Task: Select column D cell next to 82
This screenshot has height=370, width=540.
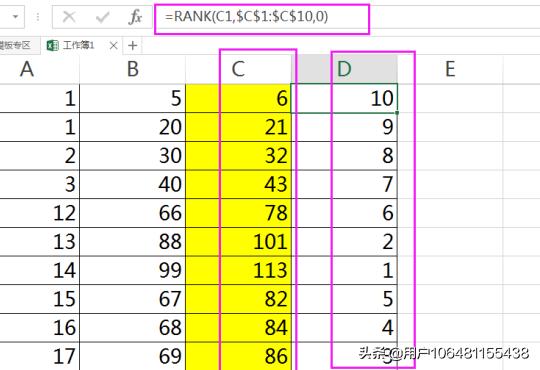Action: click(x=344, y=299)
